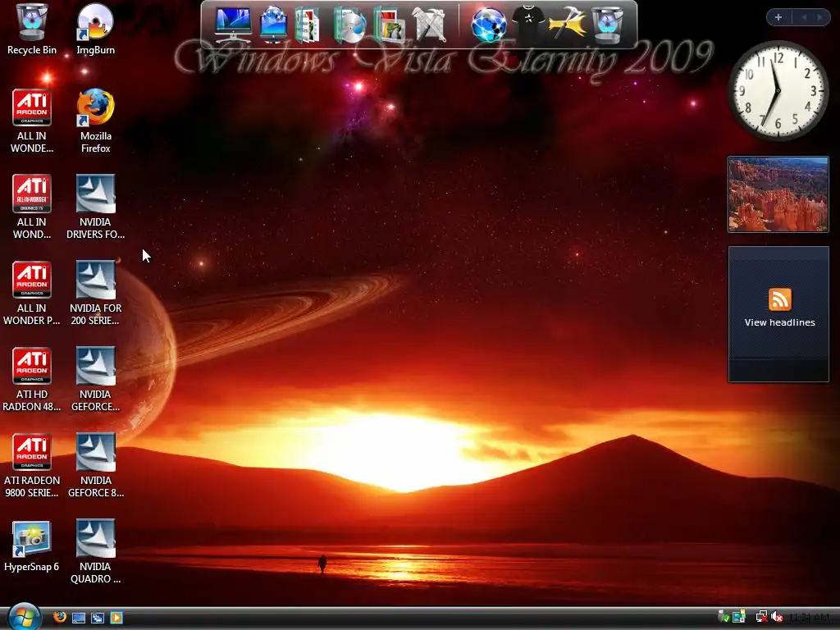Screen dimensions: 840x630
Task: Open the Documents folder in the dock
Action: [x=308, y=25]
